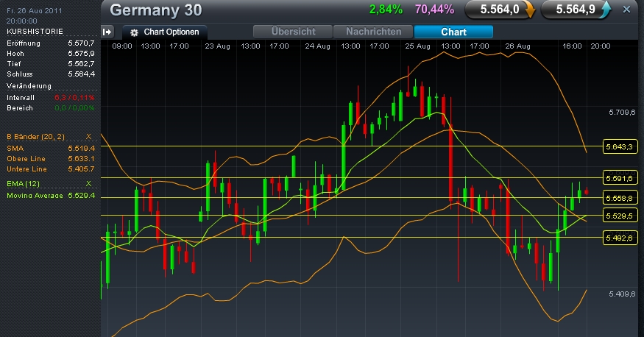This screenshot has height=337, width=644.
Task: Click the Intervall change value in red
Action: (75, 98)
